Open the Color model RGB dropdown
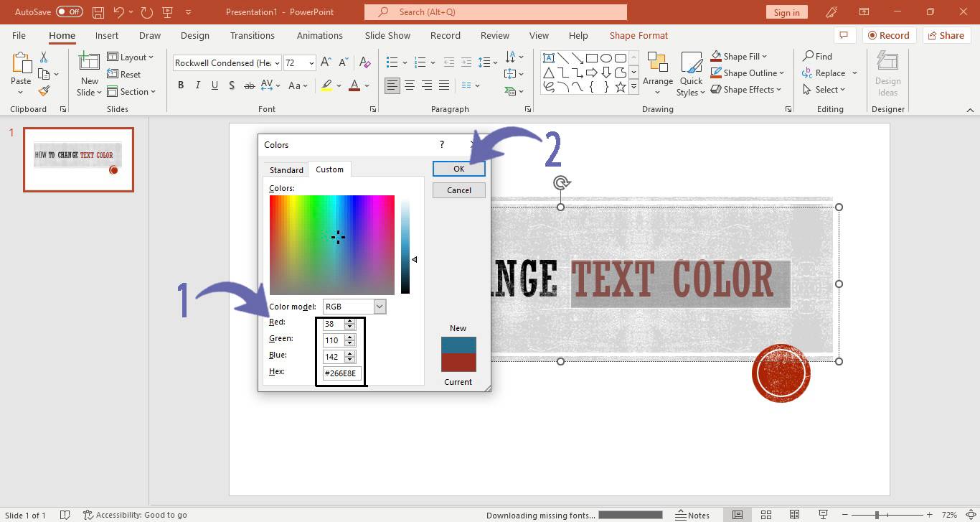Viewport: 980px width, 522px height. pyautogui.click(x=380, y=307)
